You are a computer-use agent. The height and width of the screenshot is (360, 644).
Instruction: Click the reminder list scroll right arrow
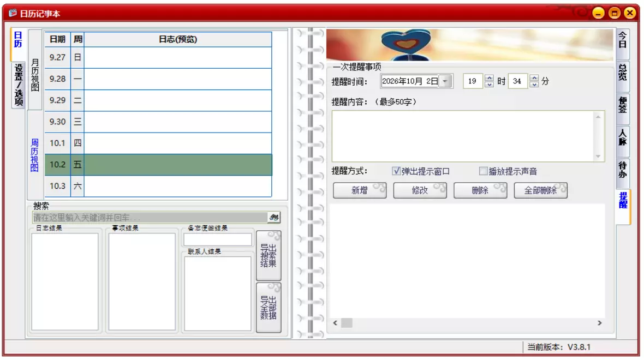tap(600, 323)
